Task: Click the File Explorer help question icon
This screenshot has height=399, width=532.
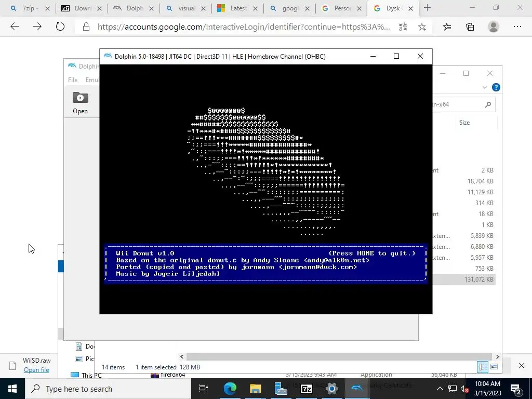Action: [x=496, y=87]
